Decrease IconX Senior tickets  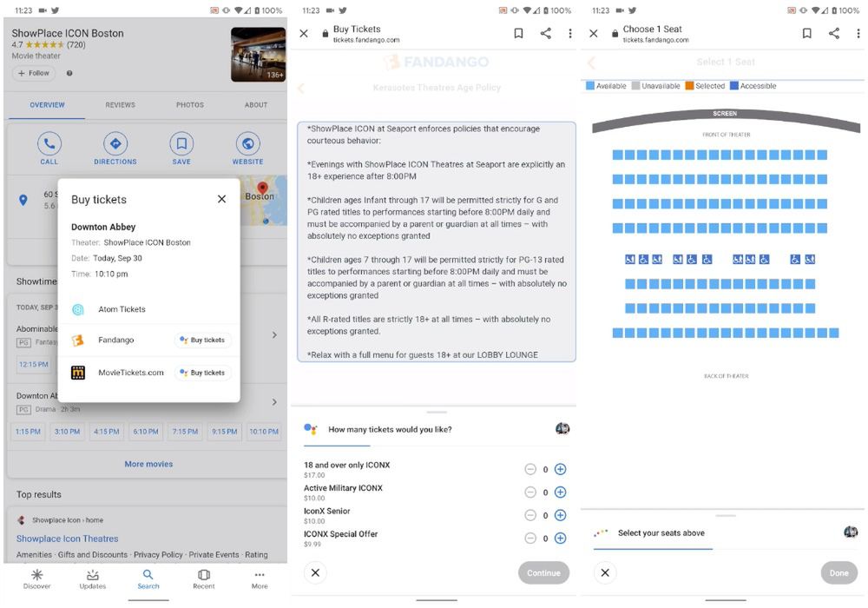(530, 515)
